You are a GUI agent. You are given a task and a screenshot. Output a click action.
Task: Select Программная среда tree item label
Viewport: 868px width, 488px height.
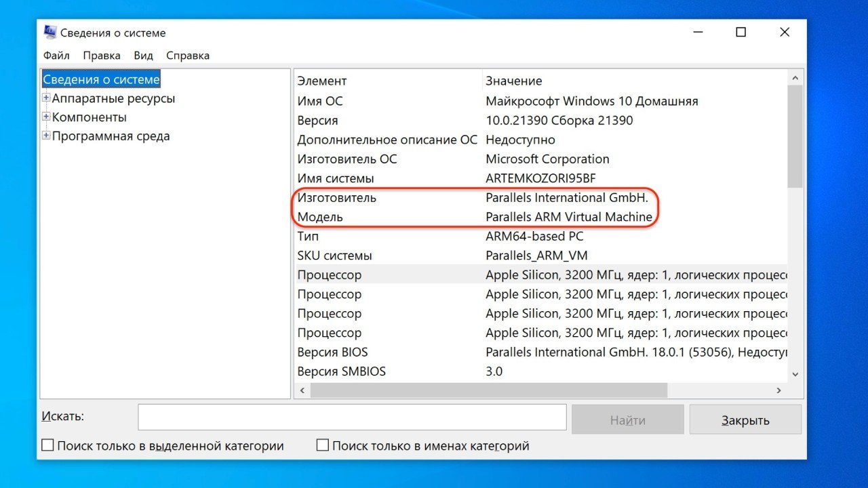[x=111, y=136]
